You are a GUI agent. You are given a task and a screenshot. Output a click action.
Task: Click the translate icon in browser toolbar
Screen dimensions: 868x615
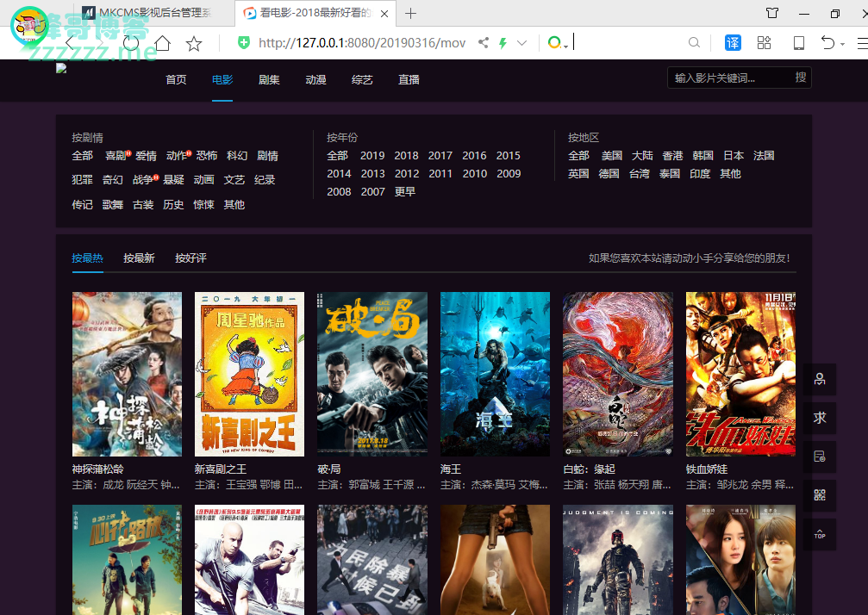pyautogui.click(x=733, y=43)
